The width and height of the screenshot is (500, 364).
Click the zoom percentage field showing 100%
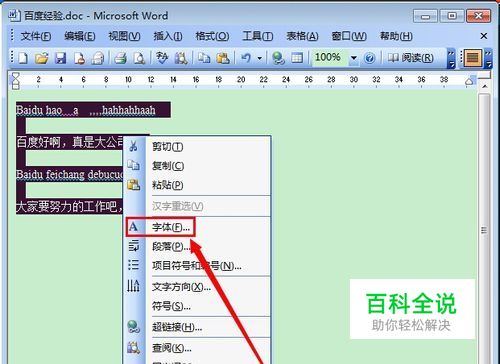click(x=329, y=57)
